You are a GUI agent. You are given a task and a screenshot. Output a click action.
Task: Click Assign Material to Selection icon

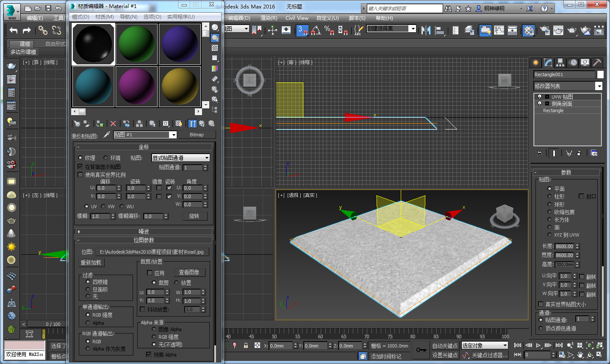[x=100, y=124]
